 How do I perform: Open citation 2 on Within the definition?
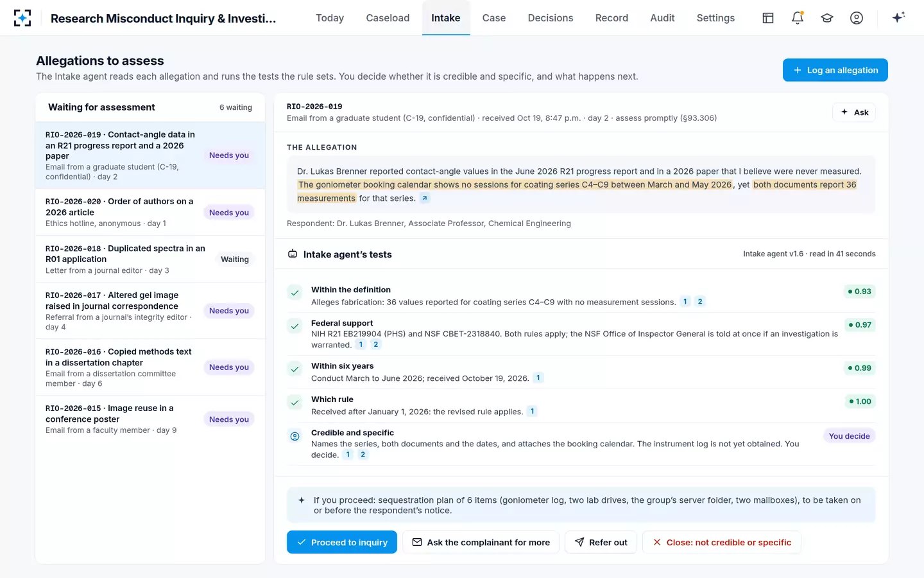(700, 301)
